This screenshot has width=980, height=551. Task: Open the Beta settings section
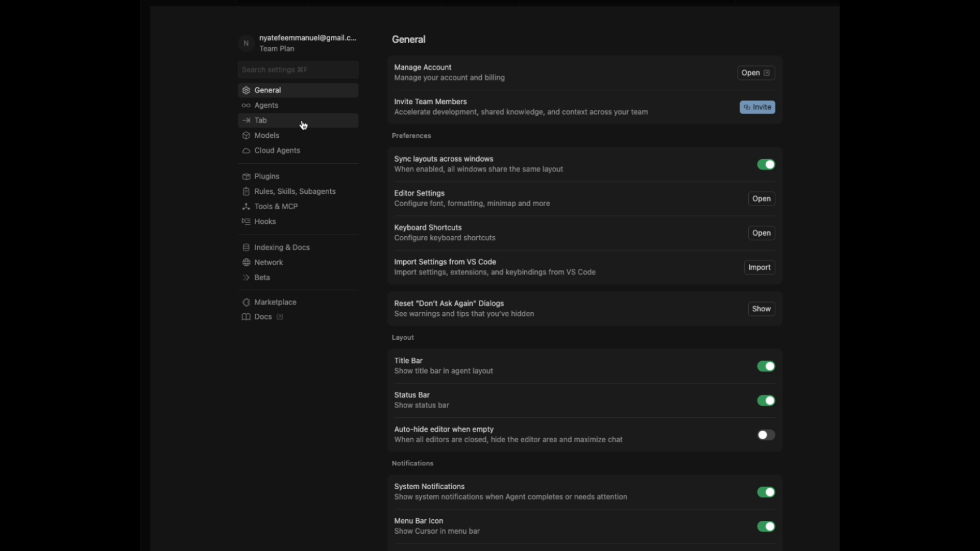(x=298, y=278)
